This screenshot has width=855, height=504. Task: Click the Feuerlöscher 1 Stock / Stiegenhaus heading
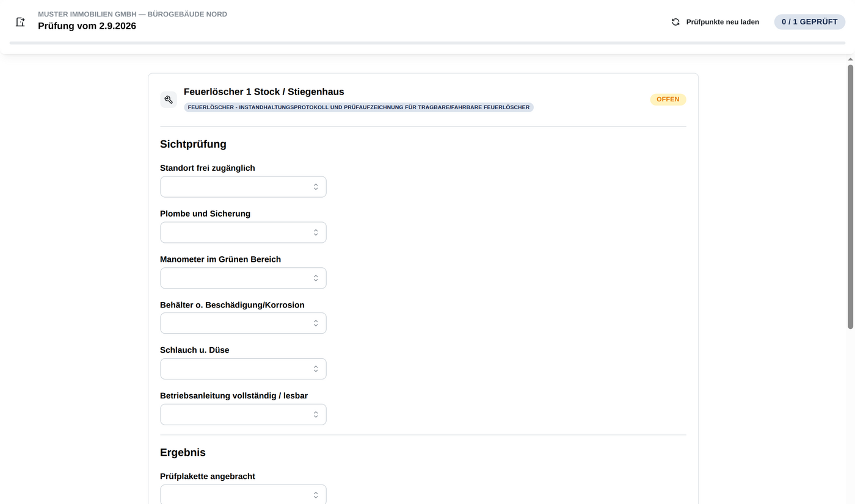pos(264,92)
